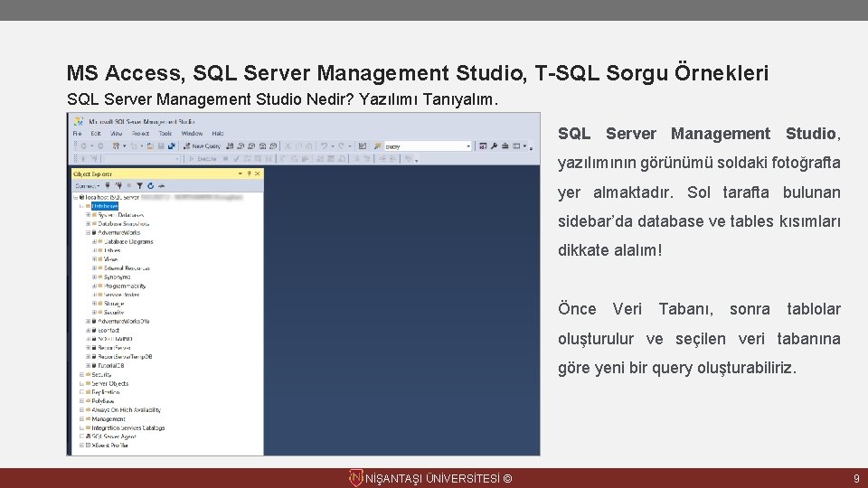Viewport: 868px width, 488px height.
Task: Click the Execute button in the SQL toolbar
Action: coord(203,159)
